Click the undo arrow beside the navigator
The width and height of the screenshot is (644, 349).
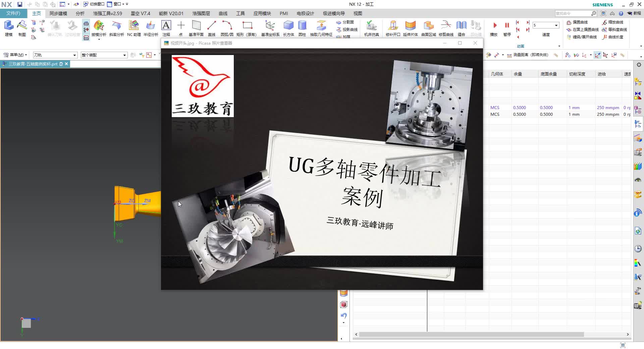343,316
